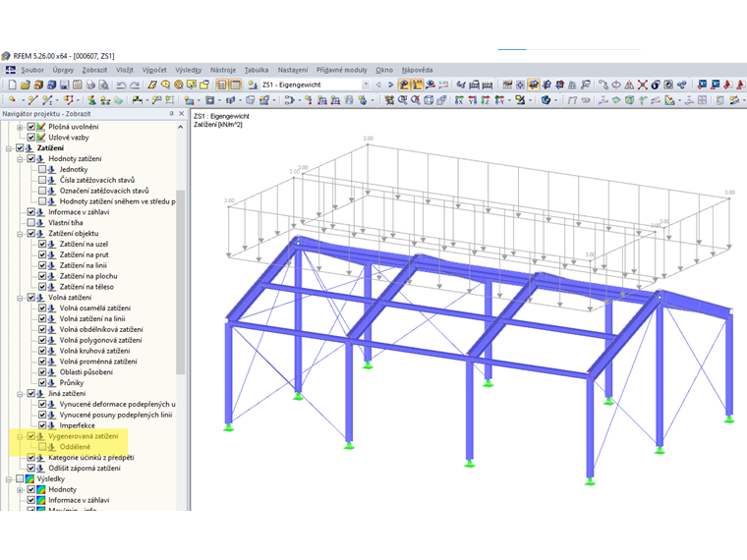Open the Nápověda menu
Screen dimensions: 747x560
tap(417, 70)
